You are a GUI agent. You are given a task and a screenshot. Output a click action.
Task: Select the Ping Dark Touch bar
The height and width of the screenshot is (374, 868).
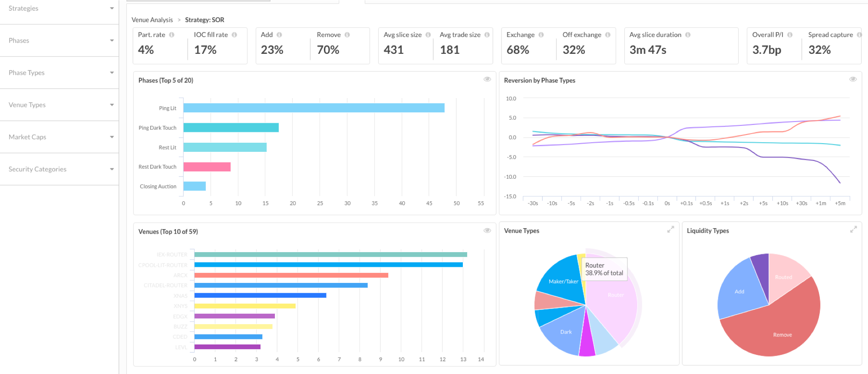click(231, 128)
